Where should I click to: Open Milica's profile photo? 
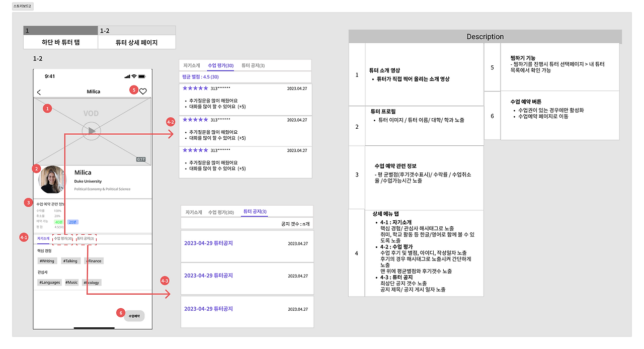click(52, 180)
